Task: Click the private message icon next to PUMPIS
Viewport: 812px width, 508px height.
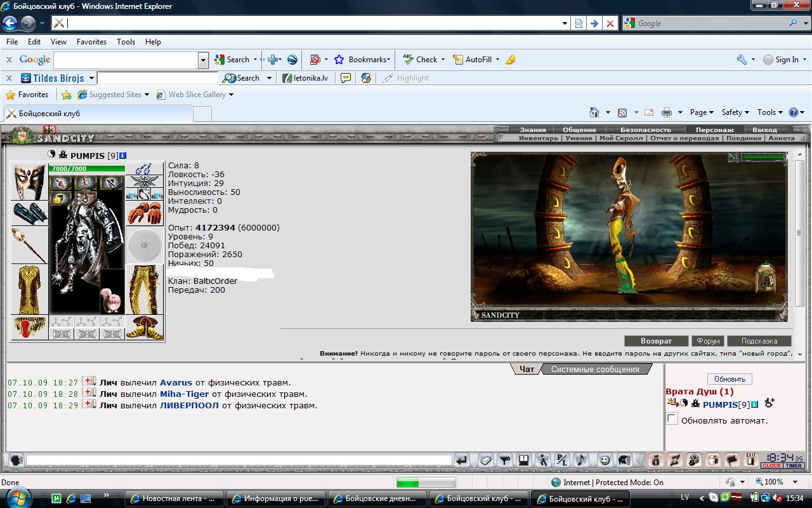Action: [672, 403]
